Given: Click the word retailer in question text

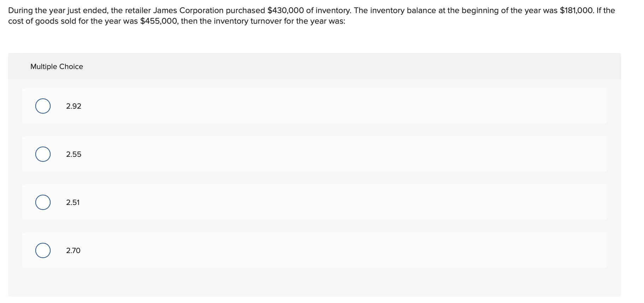Looking at the screenshot, I should pyautogui.click(x=138, y=11).
